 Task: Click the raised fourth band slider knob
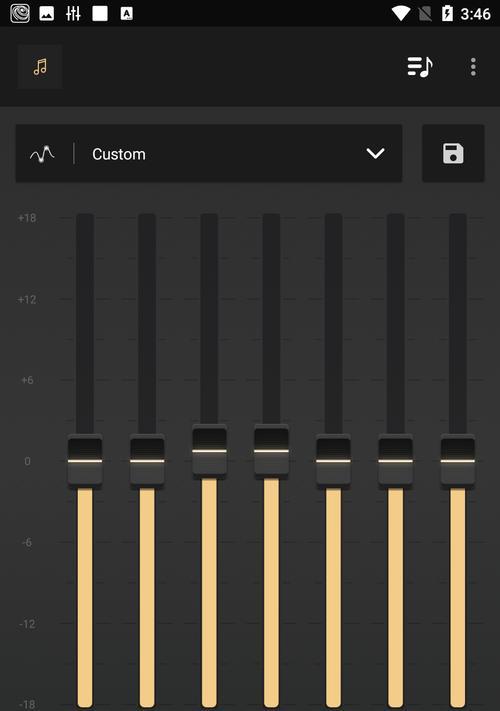271,451
